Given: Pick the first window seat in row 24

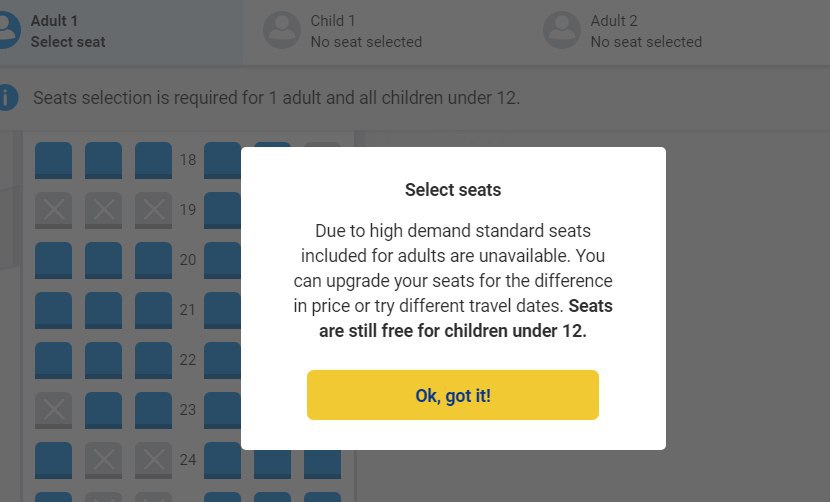Looking at the screenshot, I should click(53, 460).
